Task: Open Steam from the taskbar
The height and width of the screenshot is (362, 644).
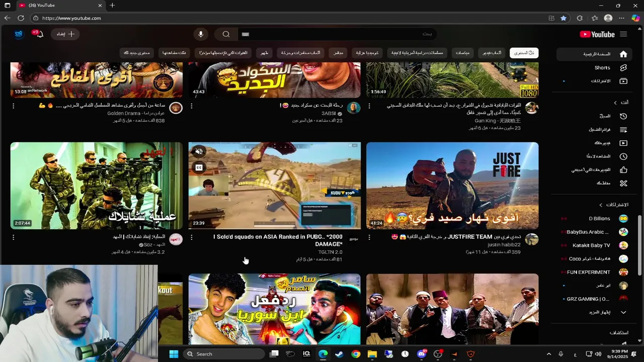Action: pos(340,354)
